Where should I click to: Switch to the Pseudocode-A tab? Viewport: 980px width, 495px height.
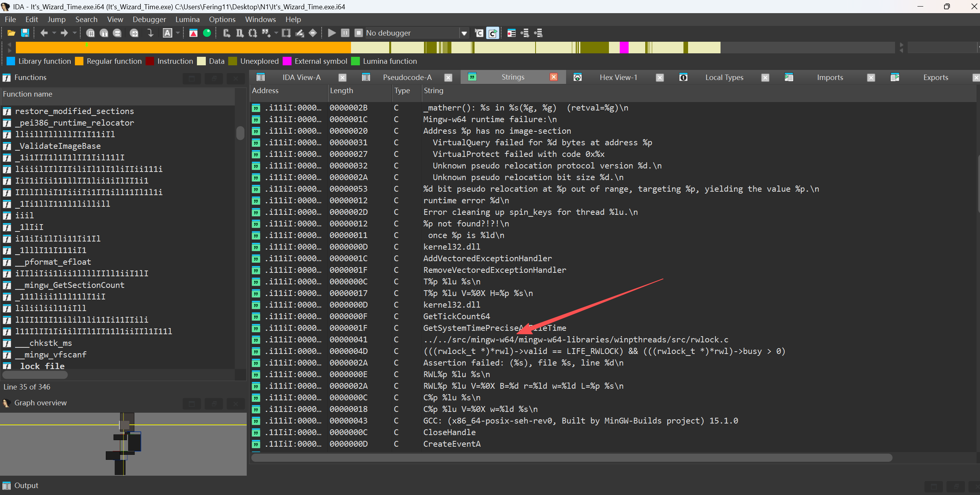407,77
